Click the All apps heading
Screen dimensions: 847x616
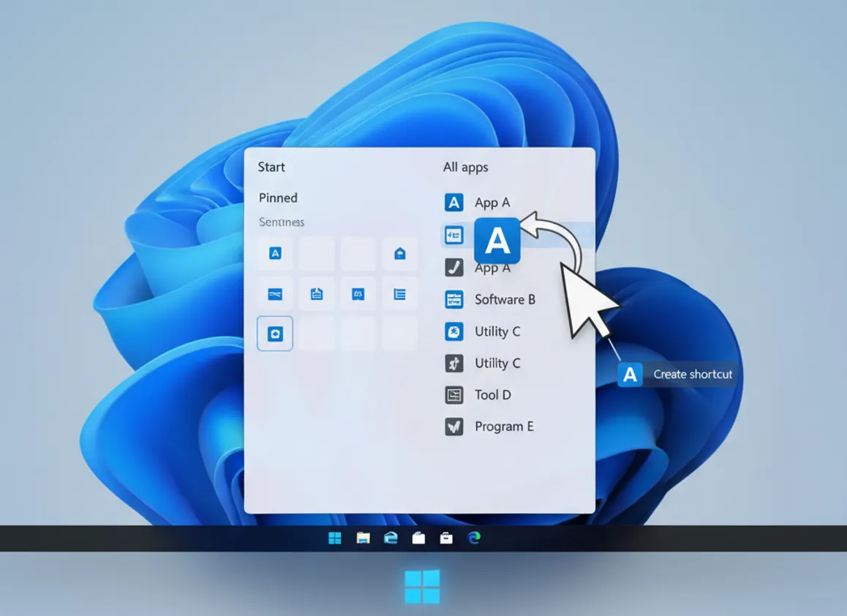[x=465, y=168]
